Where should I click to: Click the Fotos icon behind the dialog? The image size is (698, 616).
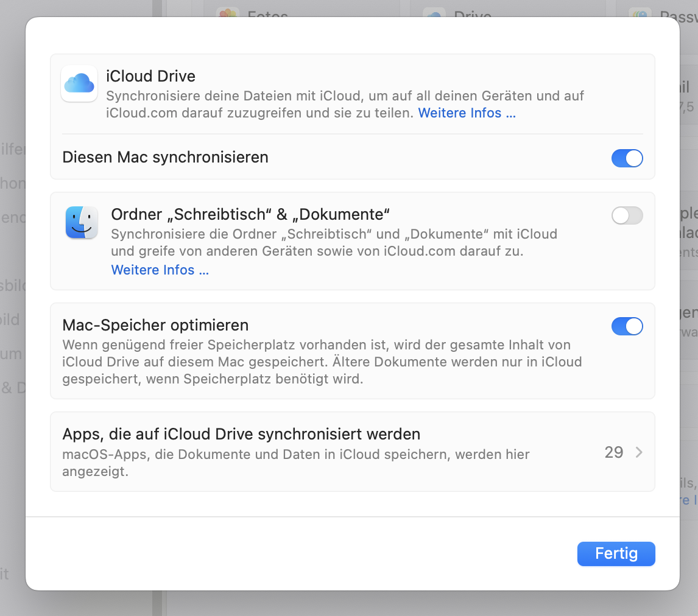228,13
